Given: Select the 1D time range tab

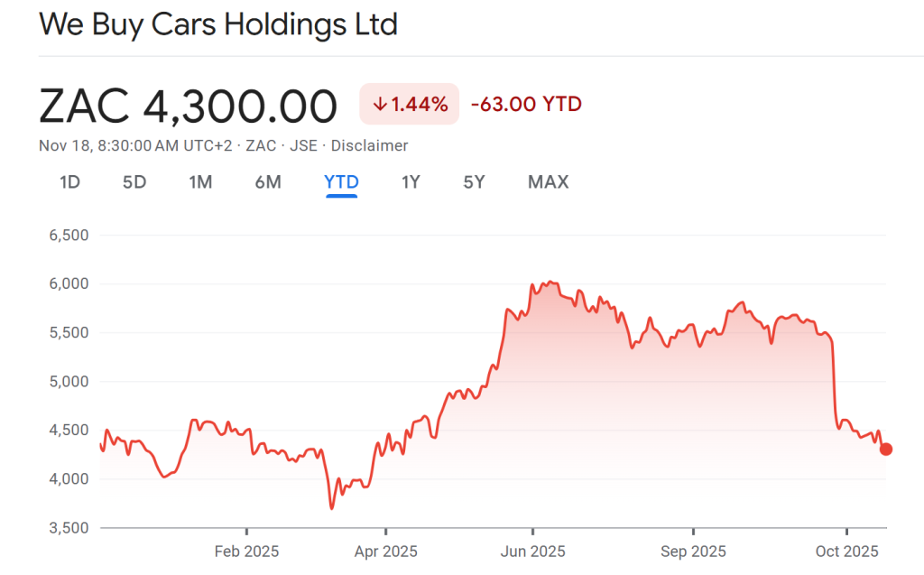Looking at the screenshot, I should click(69, 182).
